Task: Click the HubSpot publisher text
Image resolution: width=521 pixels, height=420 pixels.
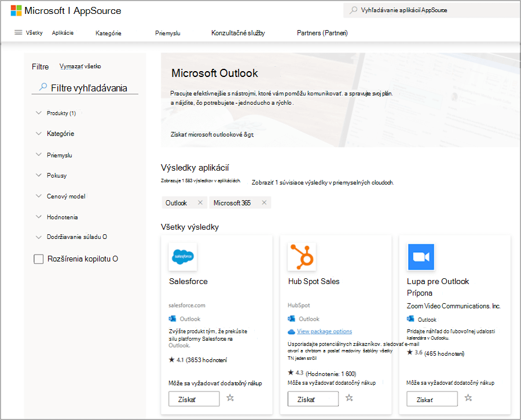Action: coord(299,305)
